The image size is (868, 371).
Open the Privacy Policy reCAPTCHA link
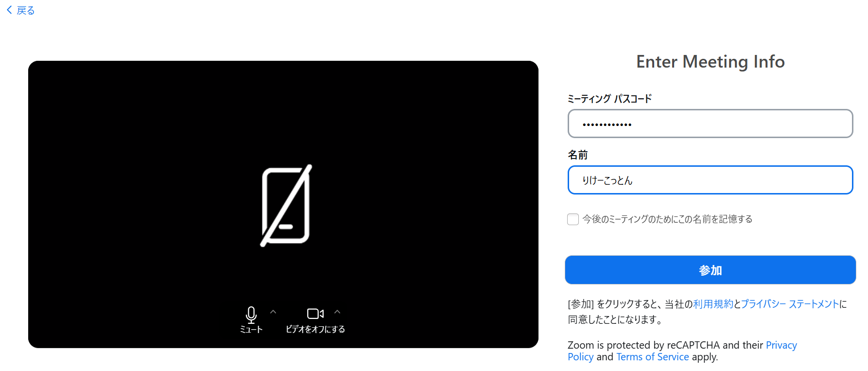[x=781, y=345]
